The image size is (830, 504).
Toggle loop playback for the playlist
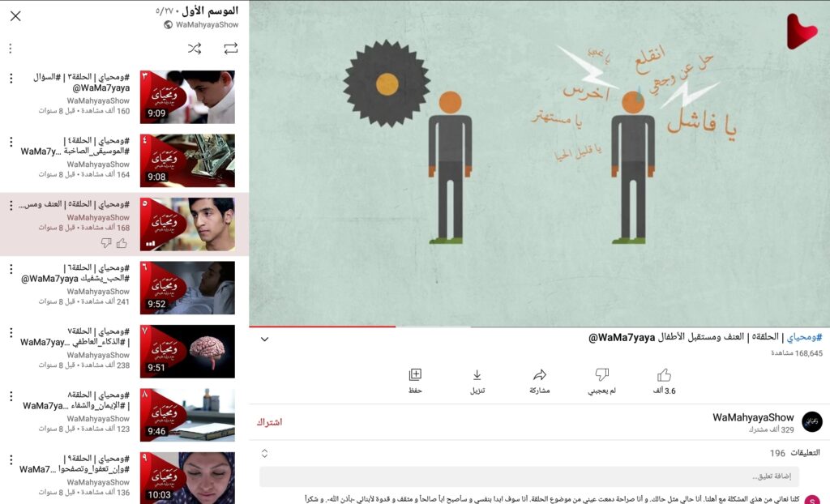(x=230, y=48)
